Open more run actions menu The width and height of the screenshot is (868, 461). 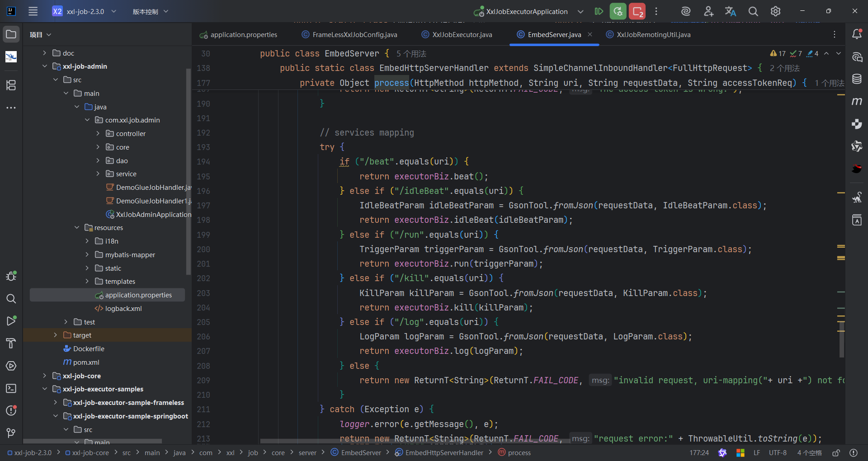[x=656, y=11]
